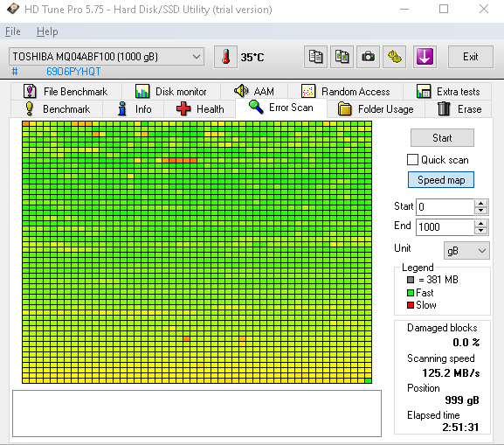Click inside the End value field
Screen dimensions: 504x445
coord(445,226)
